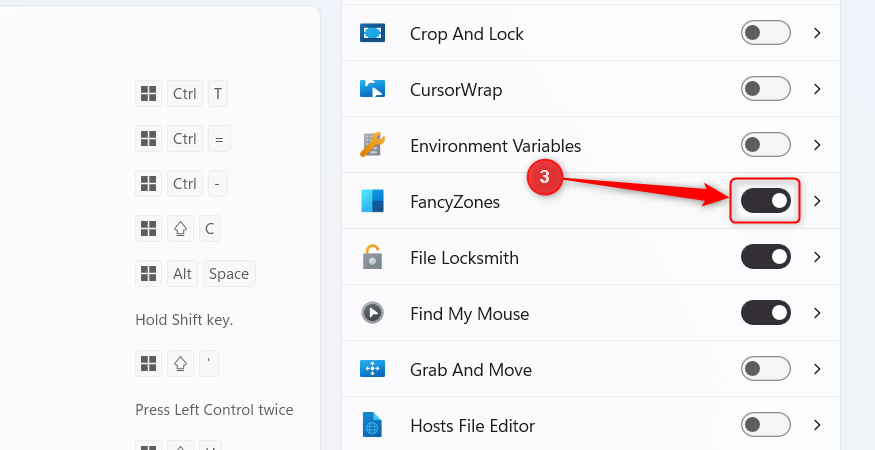Click the FancyZones blue layout icon
Screen dimensions: 875x450
(x=372, y=201)
